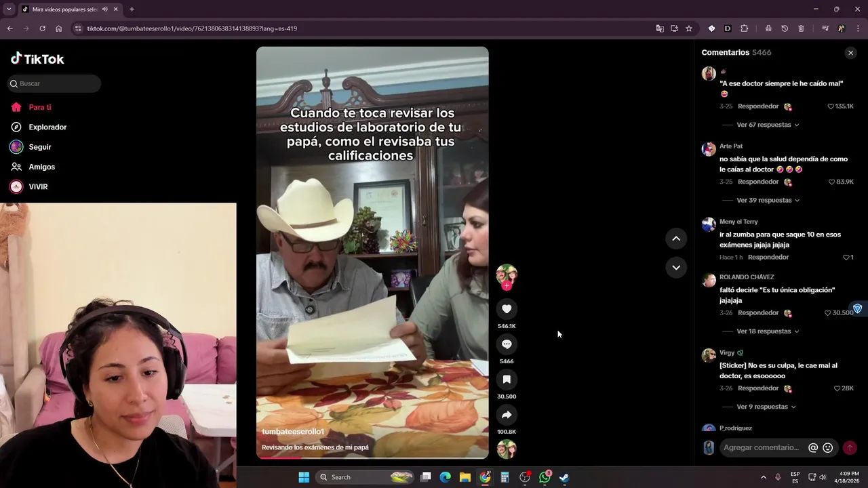
Task: Open the comments bubble icon
Action: [507, 344]
